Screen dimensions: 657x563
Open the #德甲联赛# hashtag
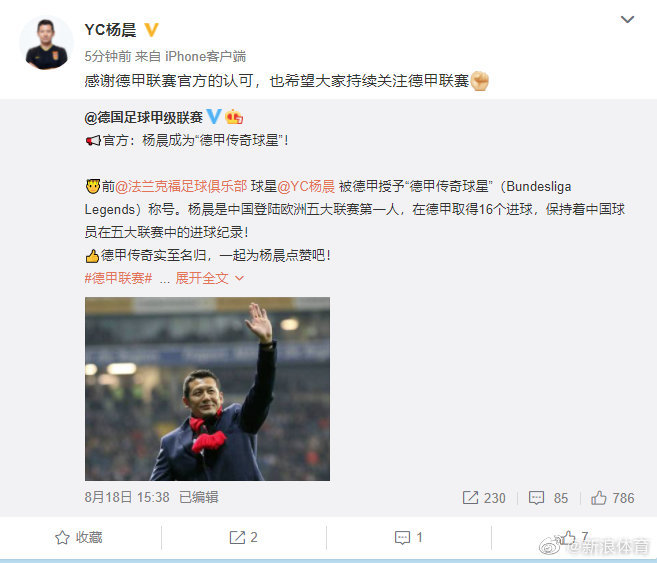tap(118, 278)
